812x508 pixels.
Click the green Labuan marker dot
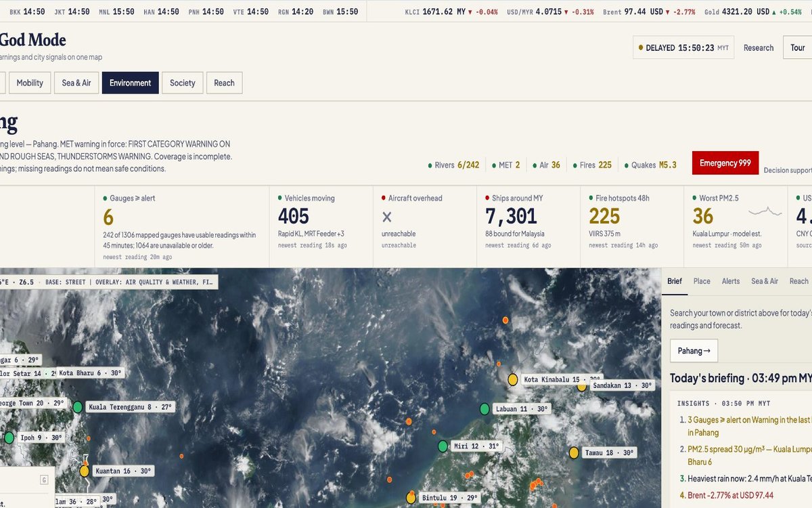[x=484, y=409]
